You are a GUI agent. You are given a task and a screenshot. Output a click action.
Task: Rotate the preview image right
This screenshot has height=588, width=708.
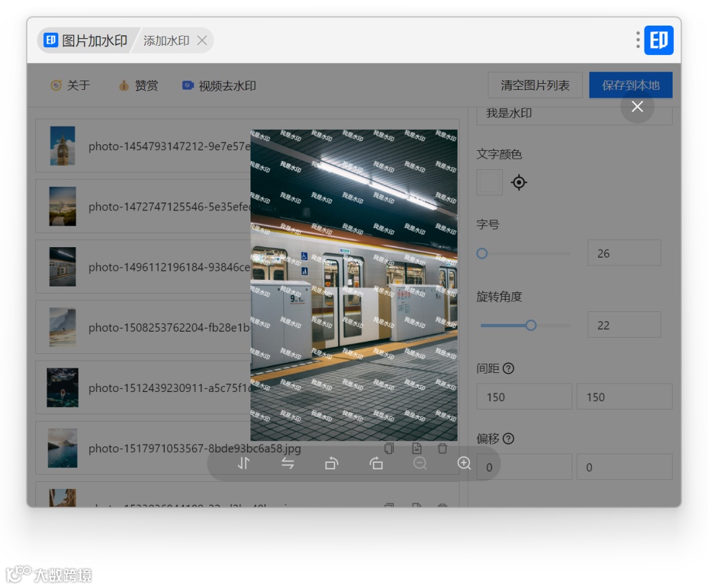pos(376,463)
